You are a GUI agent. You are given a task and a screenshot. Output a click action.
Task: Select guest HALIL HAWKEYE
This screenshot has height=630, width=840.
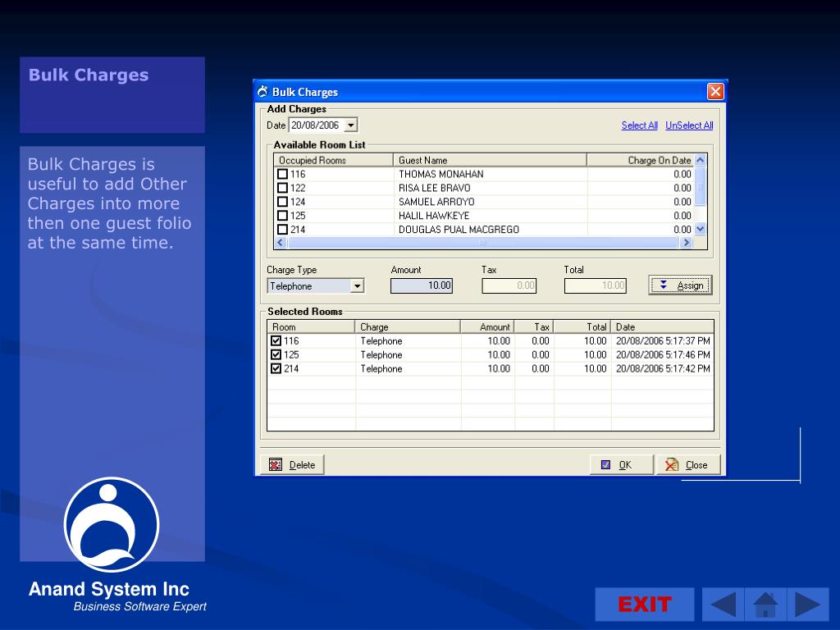pos(434,216)
